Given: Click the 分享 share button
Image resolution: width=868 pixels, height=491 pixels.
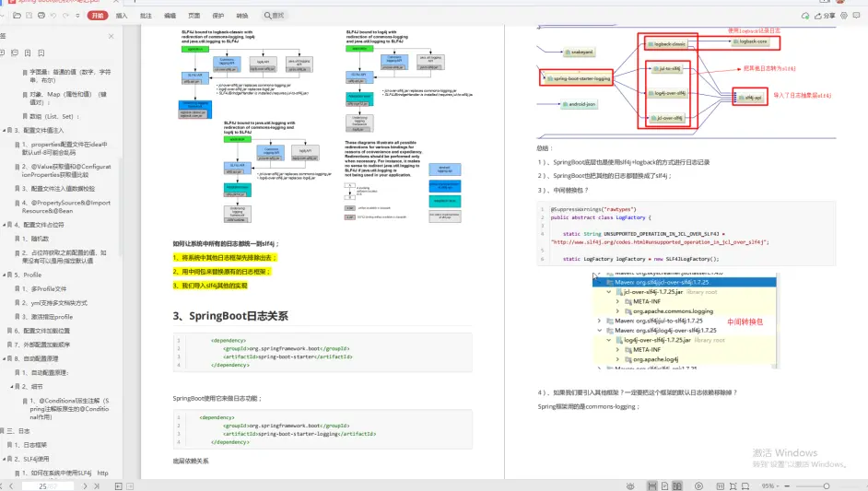Looking at the screenshot, I should coord(825,16).
